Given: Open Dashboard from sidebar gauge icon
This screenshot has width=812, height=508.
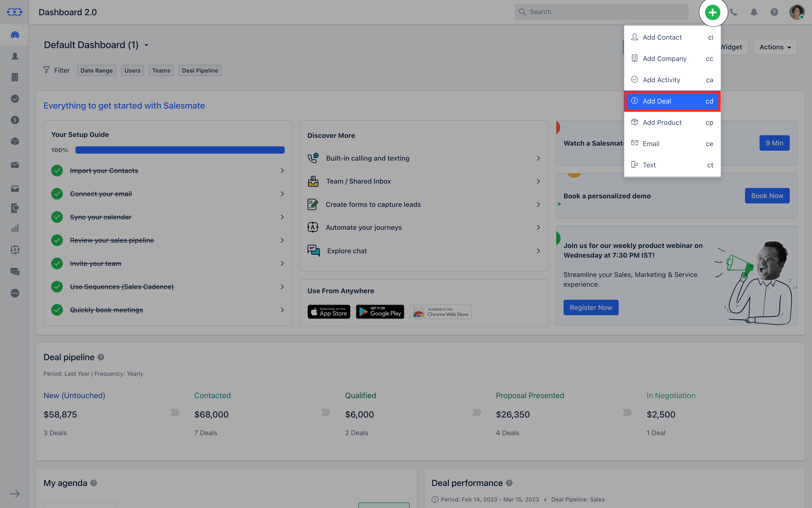Looking at the screenshot, I should coord(15,35).
